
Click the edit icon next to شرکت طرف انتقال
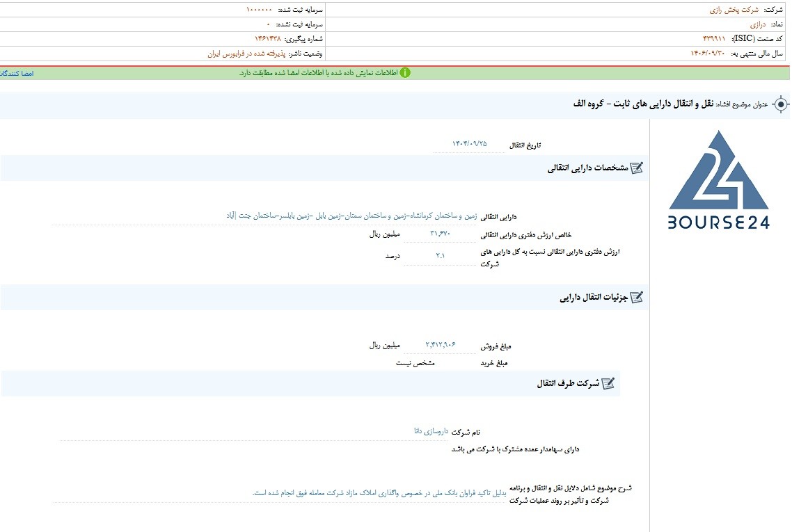pyautogui.click(x=609, y=384)
